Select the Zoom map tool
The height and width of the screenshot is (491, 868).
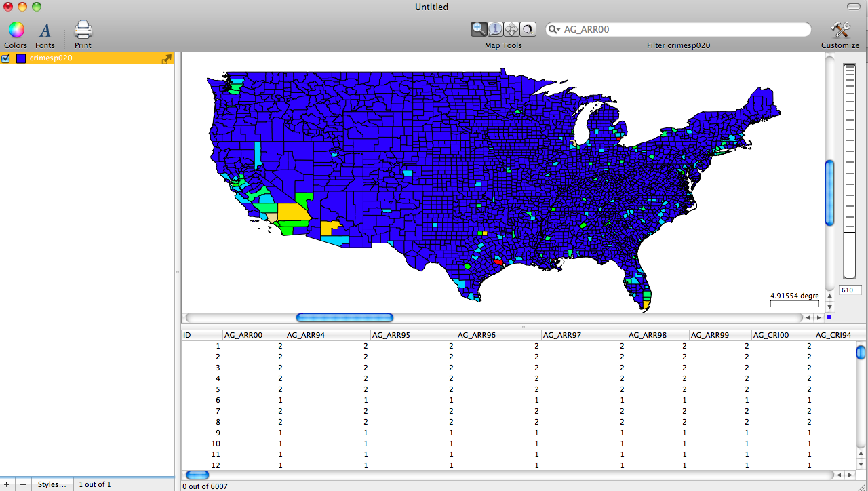click(479, 28)
